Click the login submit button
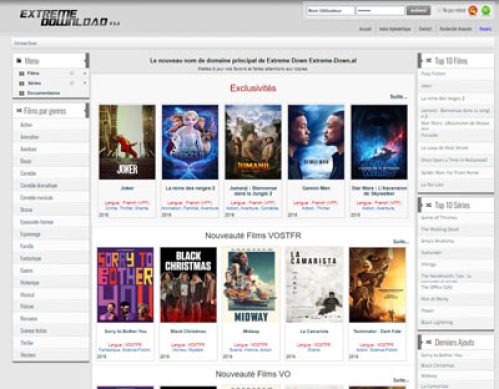 coord(418,11)
